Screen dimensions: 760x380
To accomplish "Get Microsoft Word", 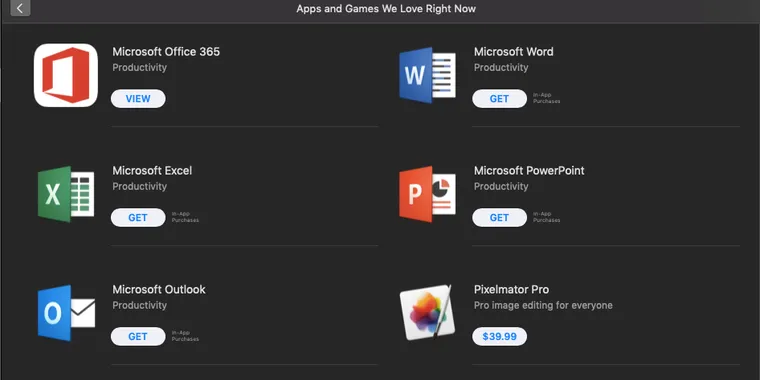I will (499, 99).
